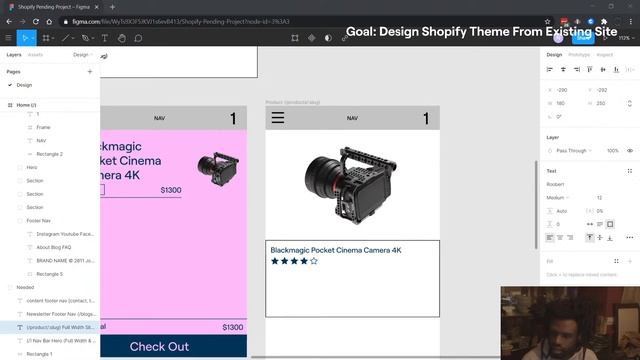Align selection to left edges

[x=550, y=69]
